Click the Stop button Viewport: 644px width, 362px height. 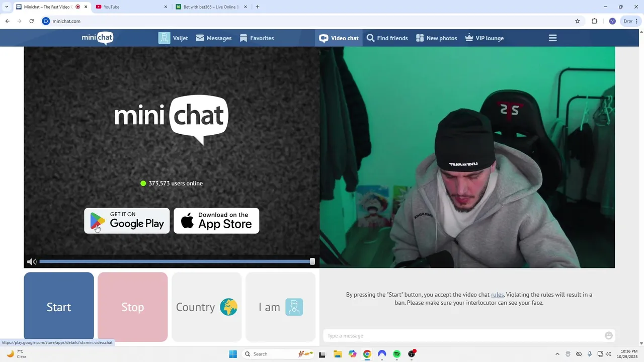tap(133, 307)
